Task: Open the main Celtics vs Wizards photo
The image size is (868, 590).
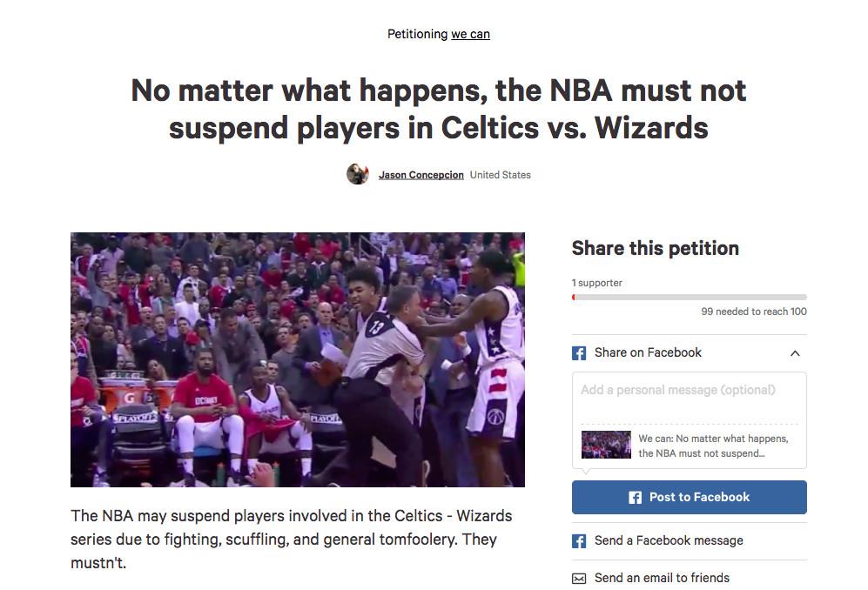Action: click(297, 359)
